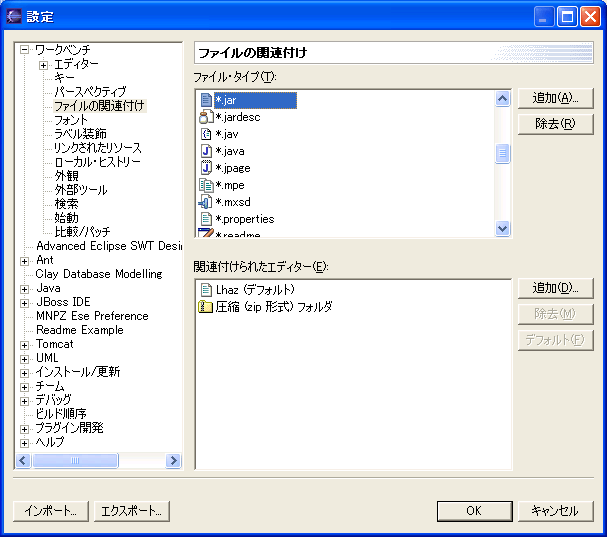Select リンクされたリソース tree item
607x537 pixels.
click(x=98, y=148)
